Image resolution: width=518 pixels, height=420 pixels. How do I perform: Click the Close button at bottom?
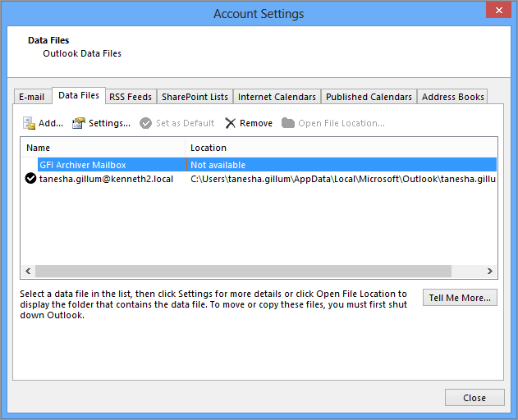[474, 398]
